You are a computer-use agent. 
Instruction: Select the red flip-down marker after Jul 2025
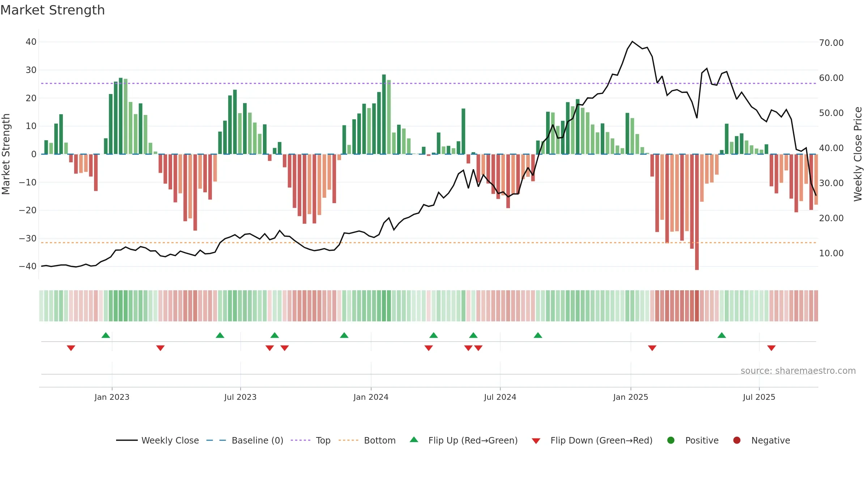coord(771,348)
